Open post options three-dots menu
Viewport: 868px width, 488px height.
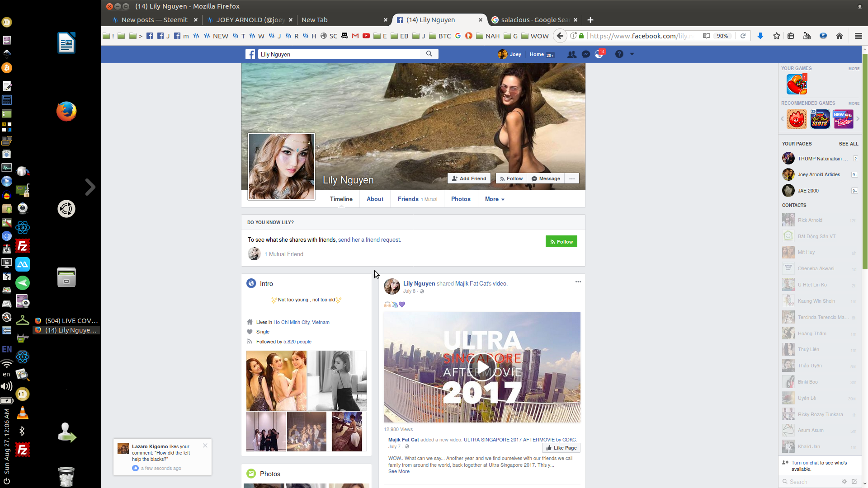(578, 282)
